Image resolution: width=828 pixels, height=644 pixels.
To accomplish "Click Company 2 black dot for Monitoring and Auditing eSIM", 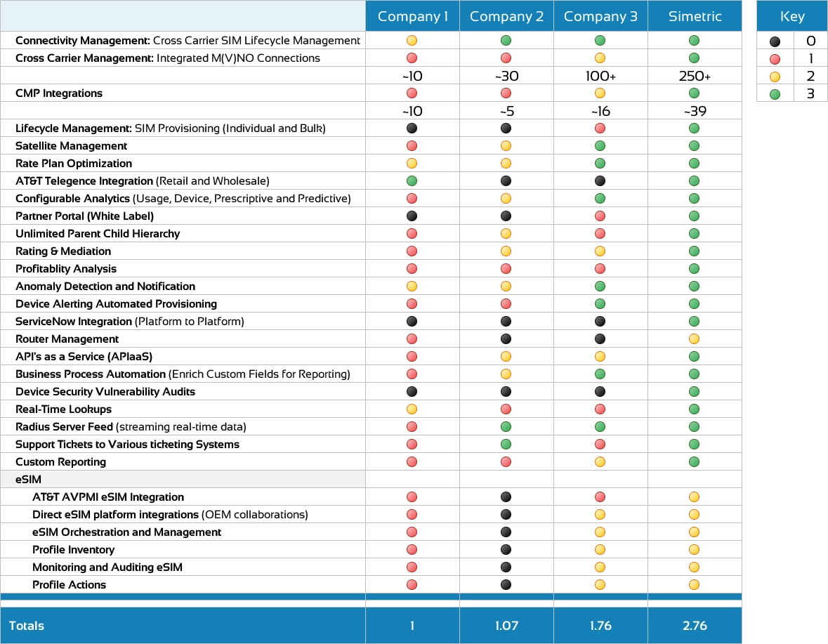I will coord(506,567).
